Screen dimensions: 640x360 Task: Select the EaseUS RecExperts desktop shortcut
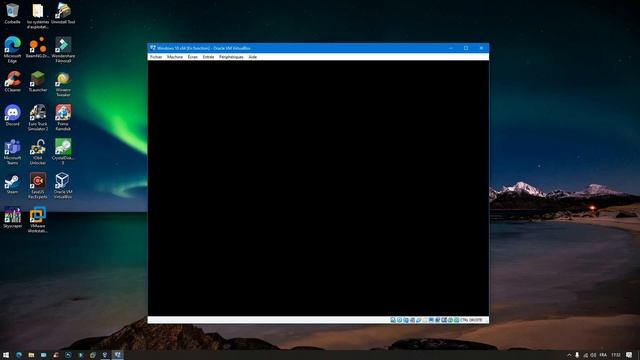click(38, 186)
